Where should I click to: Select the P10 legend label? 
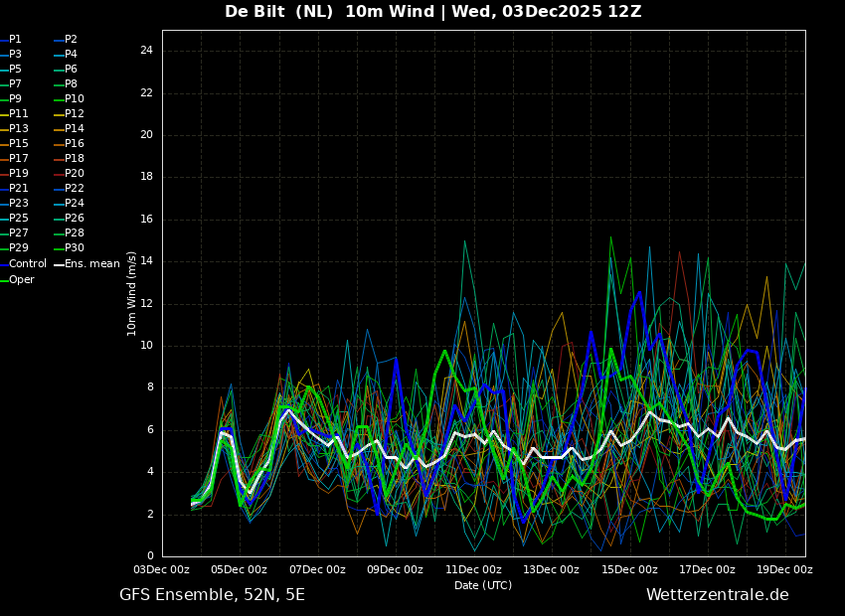[75, 99]
